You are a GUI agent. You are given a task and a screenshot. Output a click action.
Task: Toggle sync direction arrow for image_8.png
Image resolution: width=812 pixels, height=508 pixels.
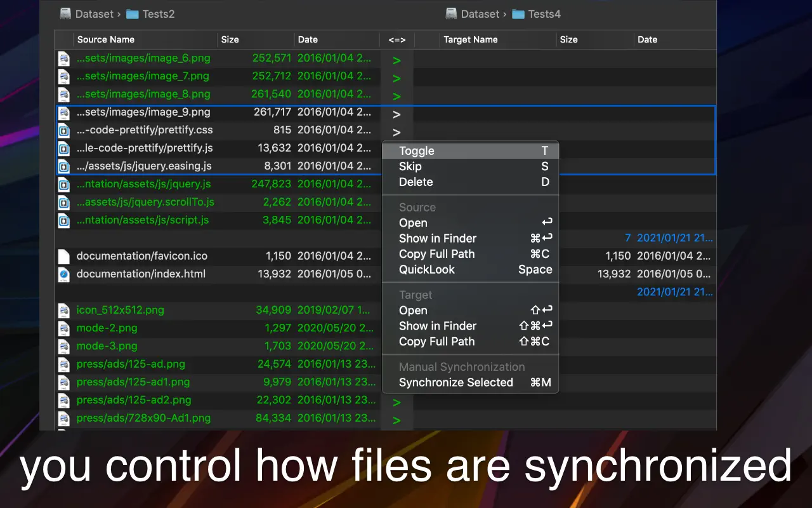point(396,97)
